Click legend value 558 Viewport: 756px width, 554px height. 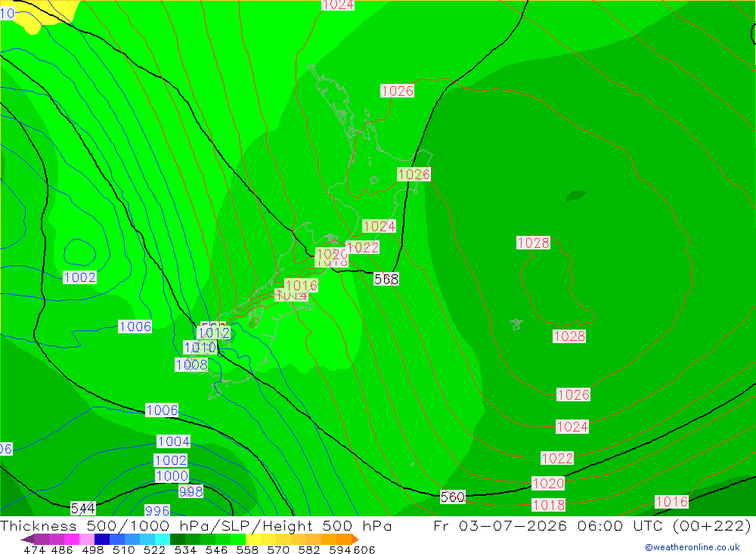(247, 550)
